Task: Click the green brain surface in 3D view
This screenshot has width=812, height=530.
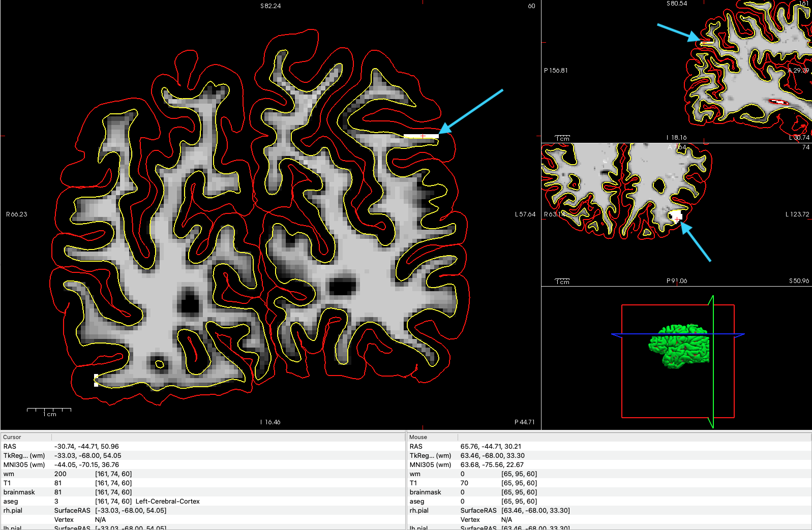Action: [x=679, y=346]
